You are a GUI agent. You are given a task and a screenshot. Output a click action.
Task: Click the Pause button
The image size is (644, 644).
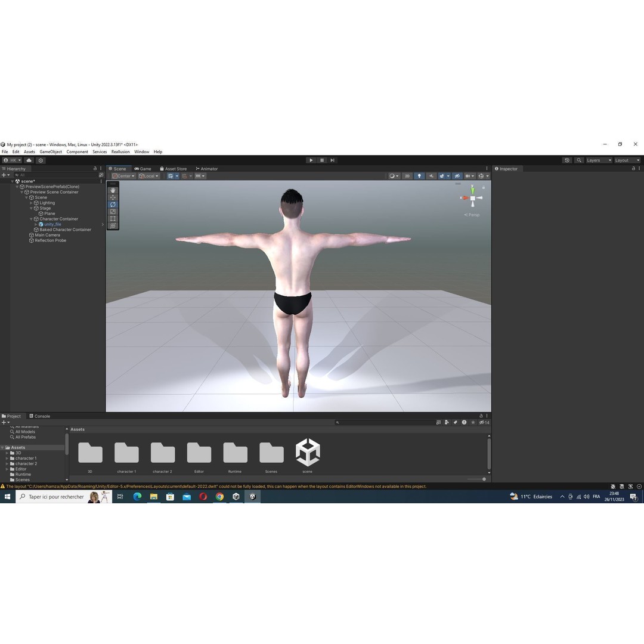click(x=322, y=160)
